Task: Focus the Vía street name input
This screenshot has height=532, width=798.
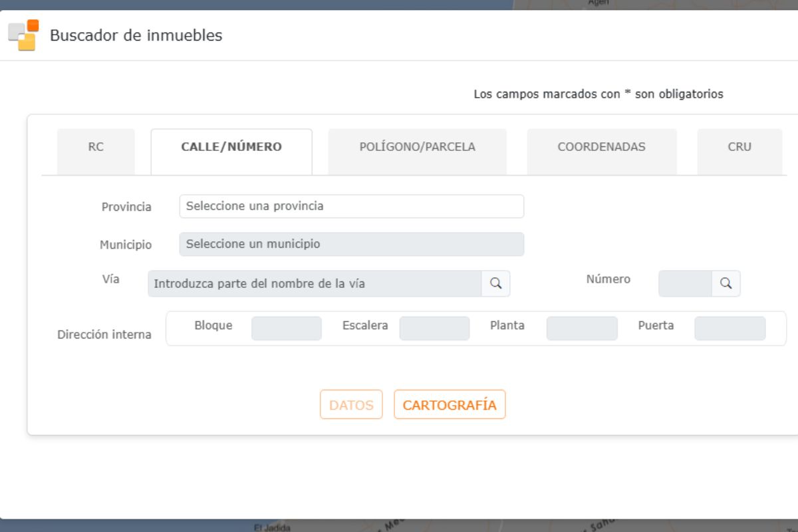Action: pyautogui.click(x=315, y=283)
